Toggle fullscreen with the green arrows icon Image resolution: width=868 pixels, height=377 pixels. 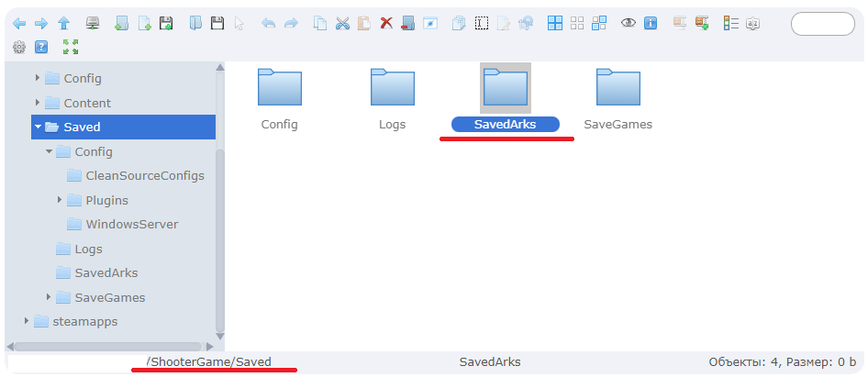[71, 47]
